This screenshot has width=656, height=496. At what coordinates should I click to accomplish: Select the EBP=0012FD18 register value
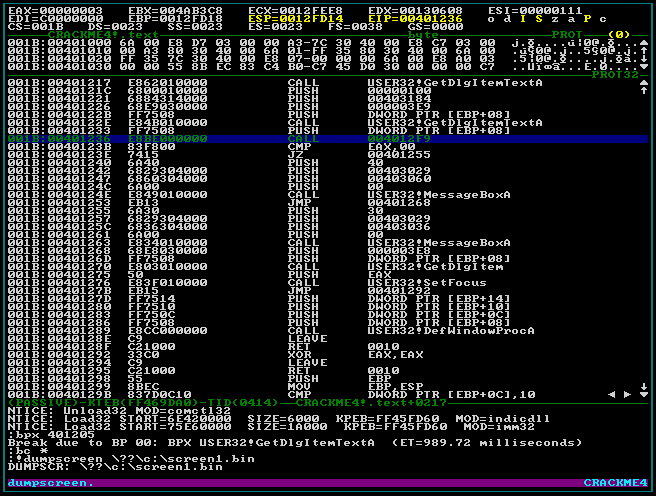tap(175, 19)
